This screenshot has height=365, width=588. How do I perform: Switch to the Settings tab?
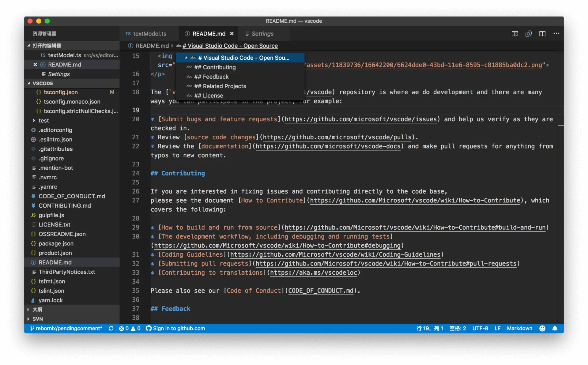[x=262, y=34]
